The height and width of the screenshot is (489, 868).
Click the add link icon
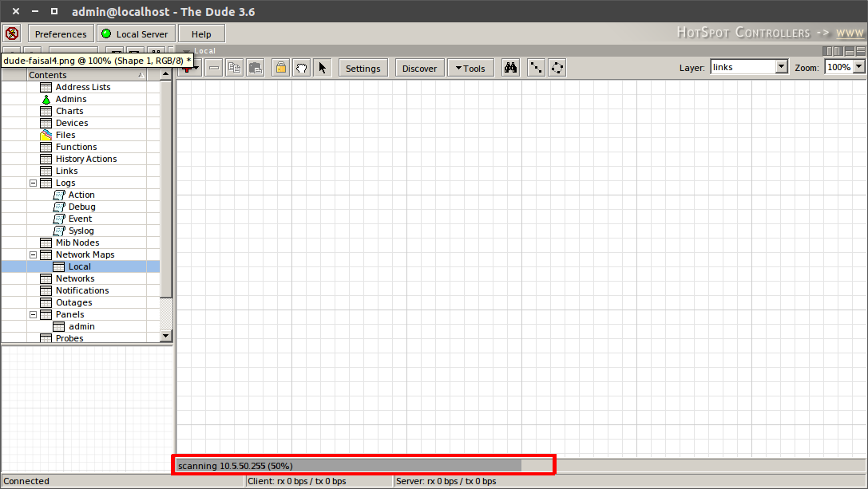pyautogui.click(x=536, y=68)
